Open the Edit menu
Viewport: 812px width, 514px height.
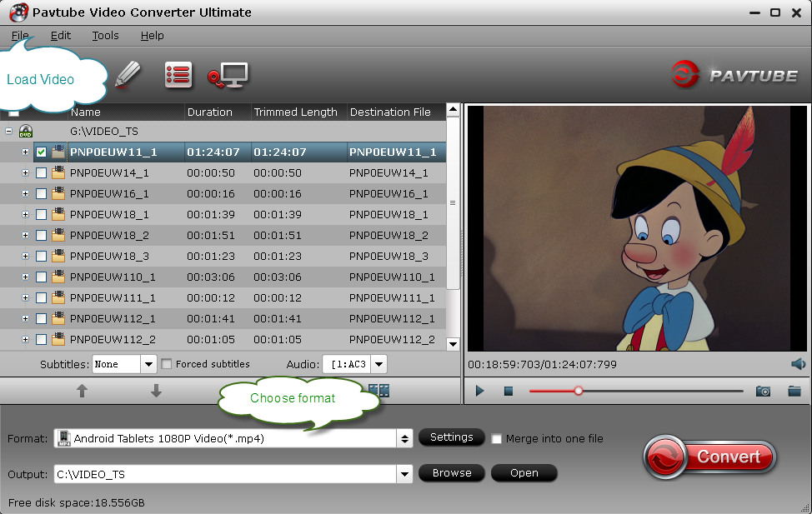(x=61, y=35)
